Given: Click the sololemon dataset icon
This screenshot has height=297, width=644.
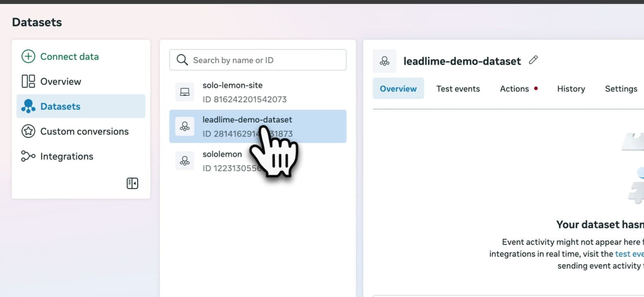Looking at the screenshot, I should 185,161.
